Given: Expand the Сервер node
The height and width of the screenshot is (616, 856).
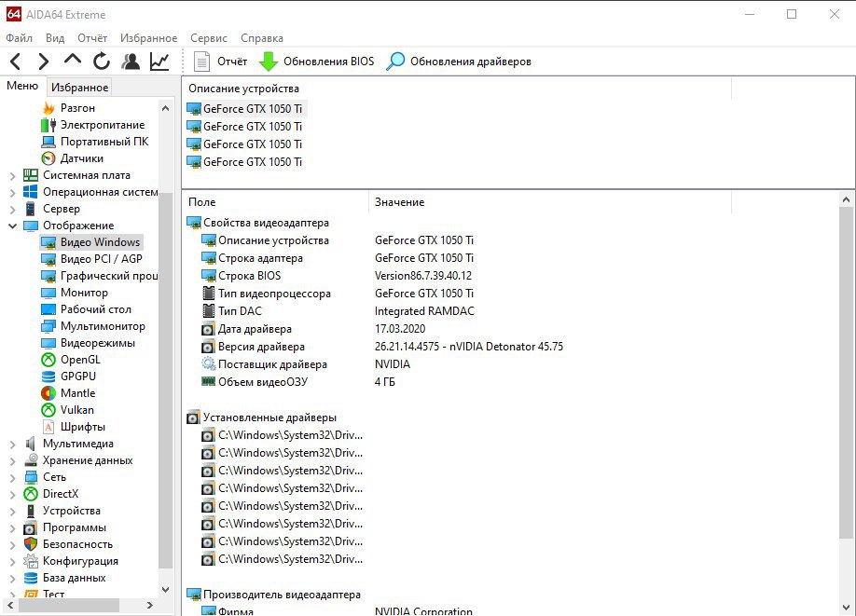Looking at the screenshot, I should pyautogui.click(x=12, y=210).
